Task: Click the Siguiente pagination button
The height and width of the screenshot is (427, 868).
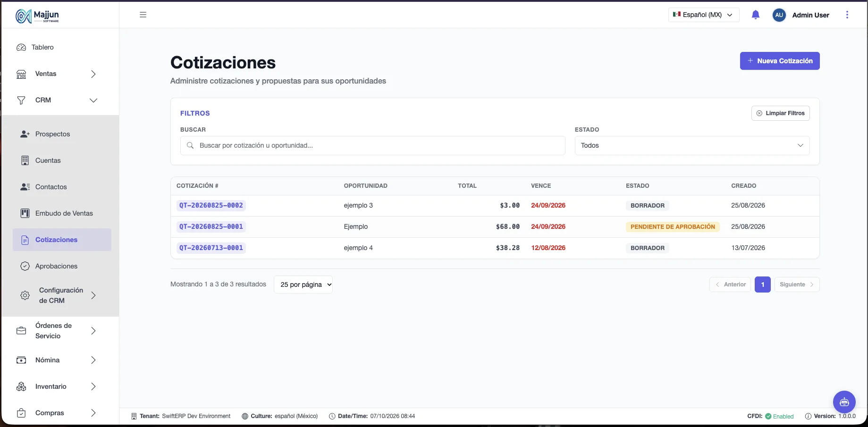Action: click(797, 285)
